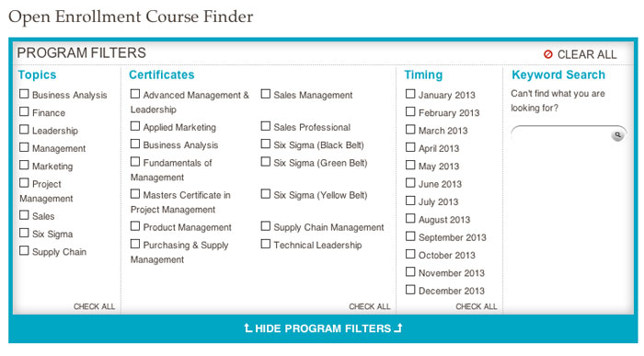The height and width of the screenshot is (356, 644).
Task: Check Six Sigma (Black Belt) certificate
Action: click(266, 144)
